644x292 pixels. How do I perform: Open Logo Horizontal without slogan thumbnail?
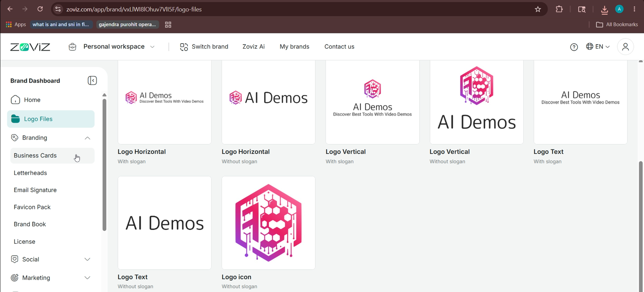[268, 102]
